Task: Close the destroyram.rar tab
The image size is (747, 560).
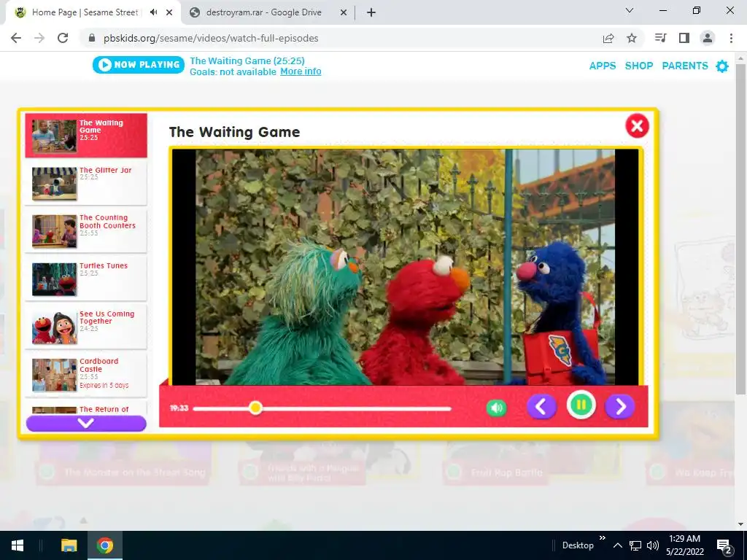Action: point(344,12)
